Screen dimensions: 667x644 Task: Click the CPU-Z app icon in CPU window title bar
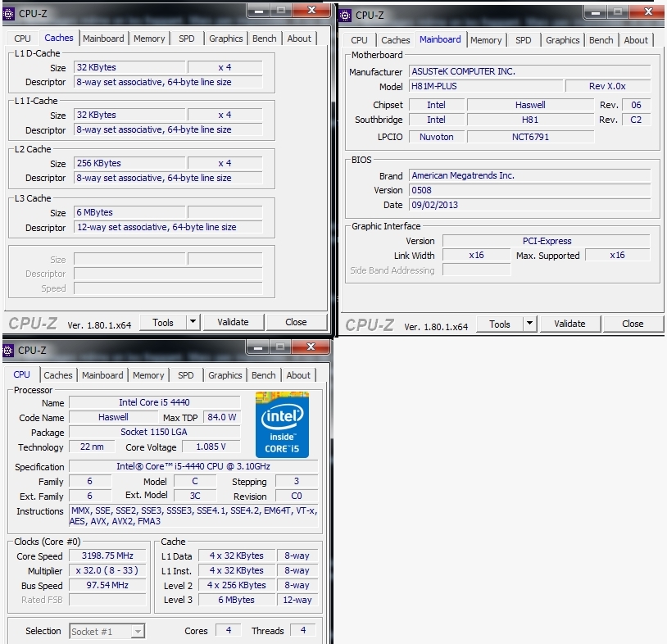tap(8, 351)
